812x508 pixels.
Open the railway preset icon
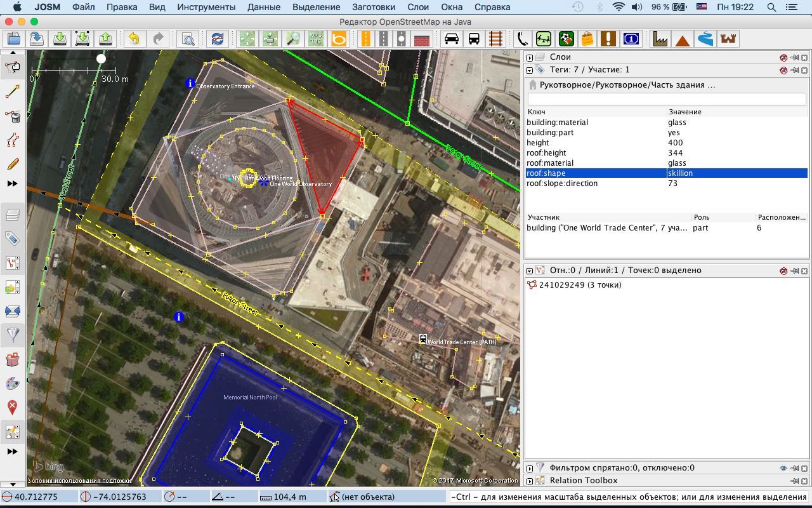495,39
